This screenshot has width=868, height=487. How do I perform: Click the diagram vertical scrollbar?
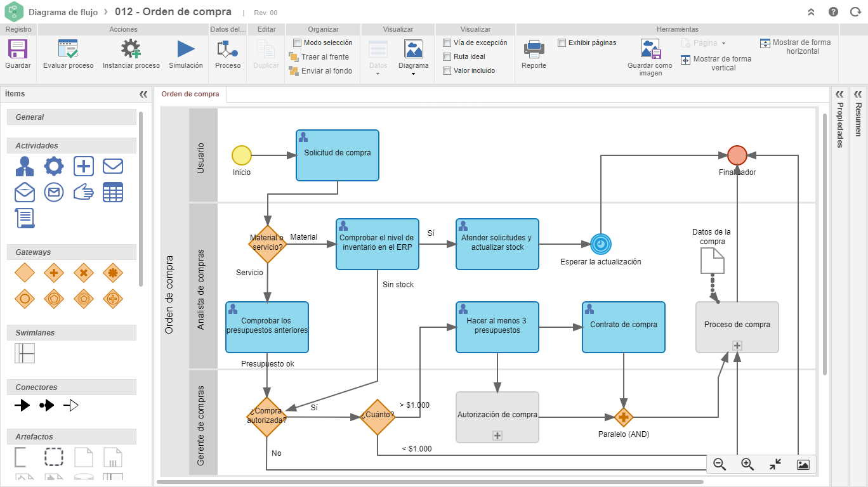(825, 244)
